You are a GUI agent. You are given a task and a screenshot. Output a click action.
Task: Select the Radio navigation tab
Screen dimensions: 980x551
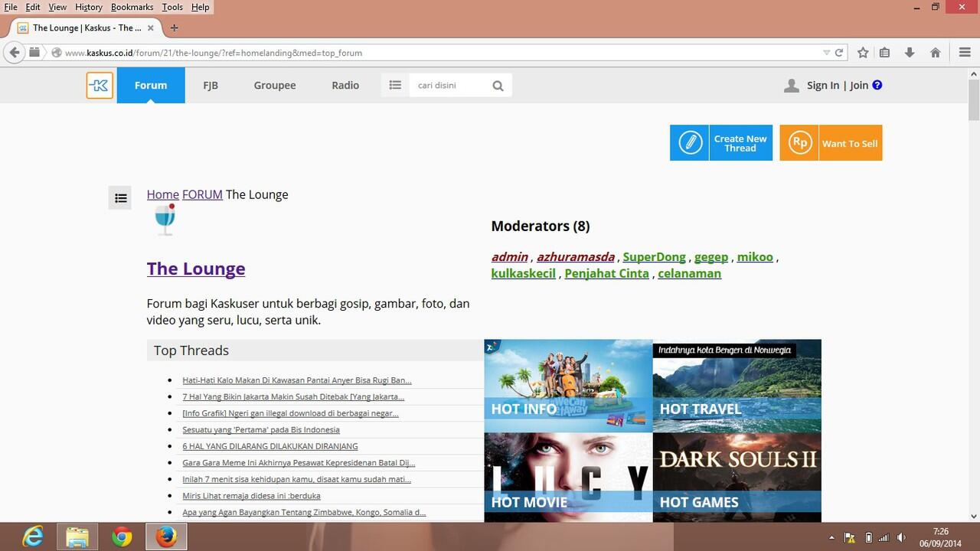(345, 85)
